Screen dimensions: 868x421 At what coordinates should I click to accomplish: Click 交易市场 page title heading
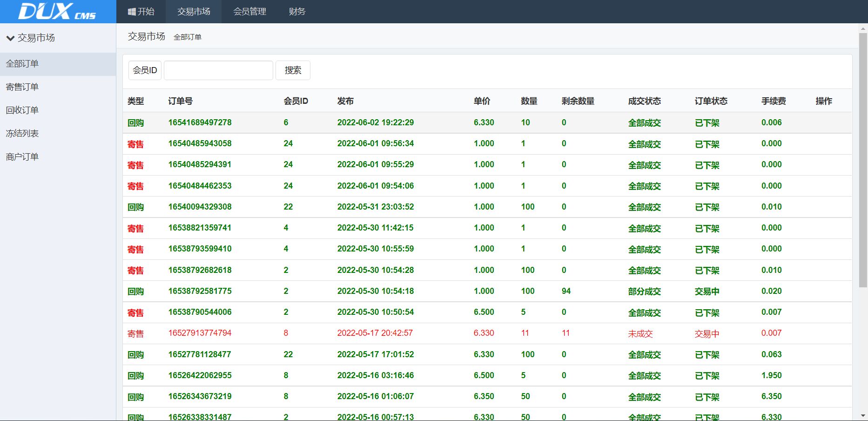click(147, 36)
